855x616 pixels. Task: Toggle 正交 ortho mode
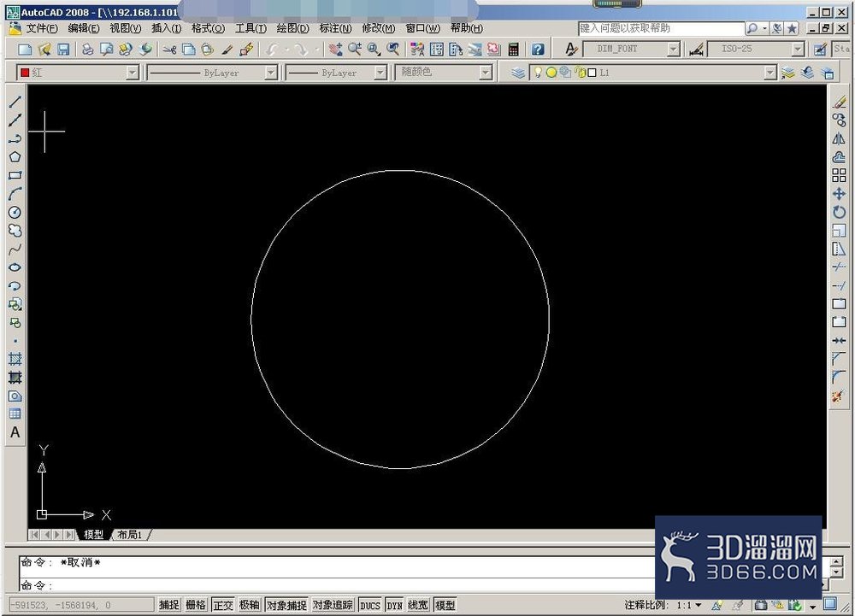(x=223, y=605)
